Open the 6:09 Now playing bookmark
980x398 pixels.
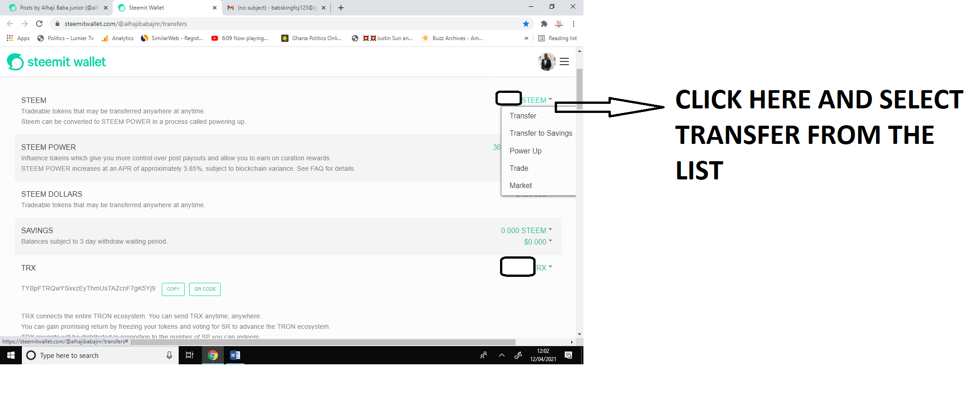coord(240,38)
